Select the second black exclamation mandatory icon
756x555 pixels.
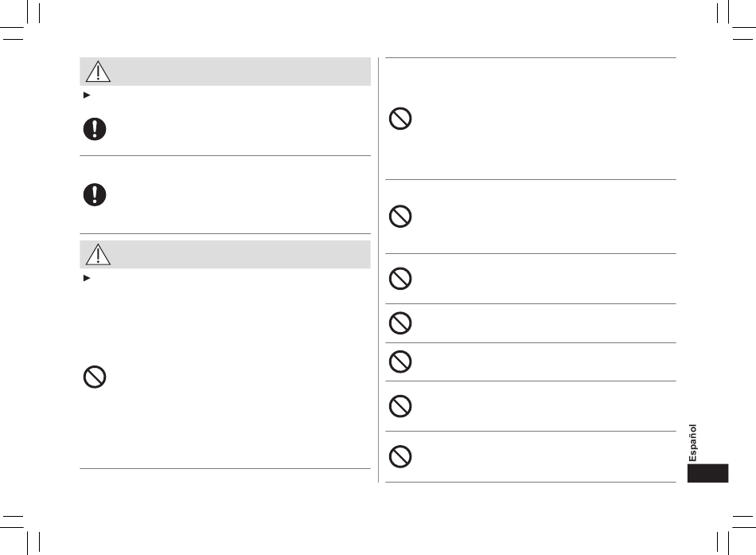pos(95,194)
